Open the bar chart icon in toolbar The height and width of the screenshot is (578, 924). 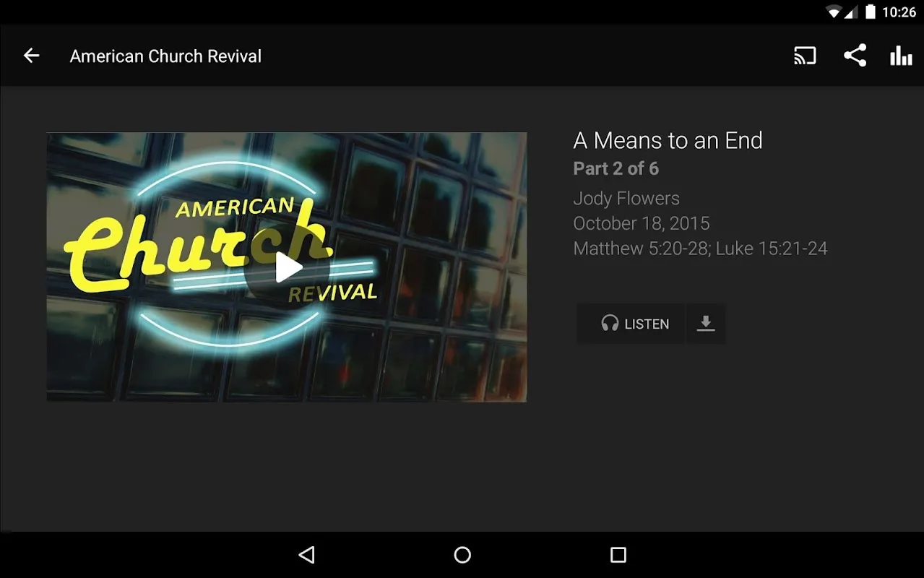[901, 56]
